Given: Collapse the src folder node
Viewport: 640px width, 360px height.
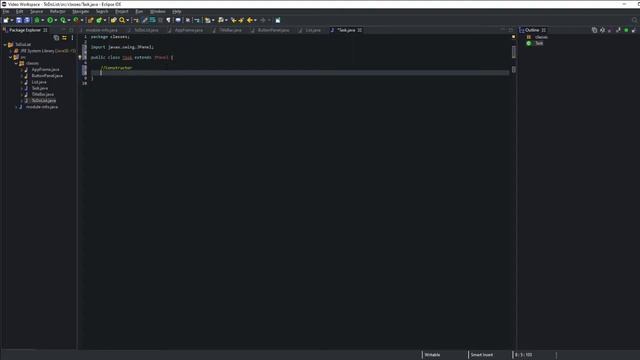Looking at the screenshot, I should click(x=11, y=57).
